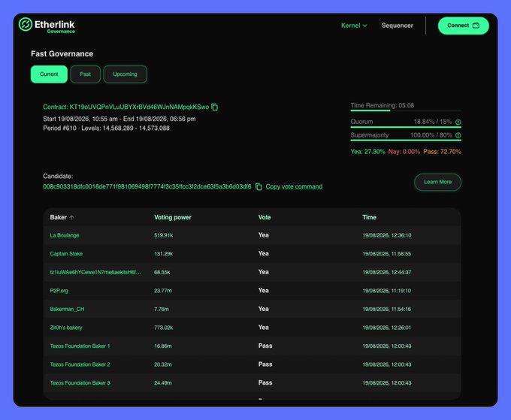Click the wallet icon in Connect button
511x420 pixels.
(x=476, y=26)
